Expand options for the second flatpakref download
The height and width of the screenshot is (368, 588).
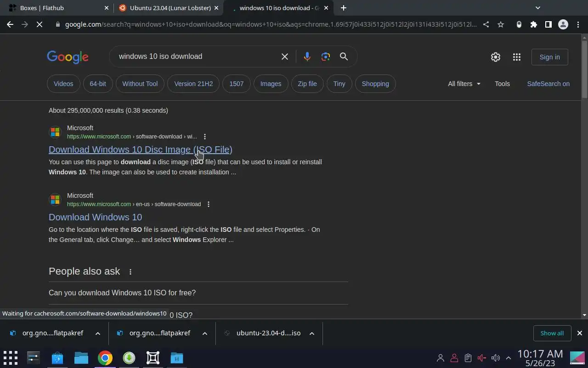[x=205, y=333]
